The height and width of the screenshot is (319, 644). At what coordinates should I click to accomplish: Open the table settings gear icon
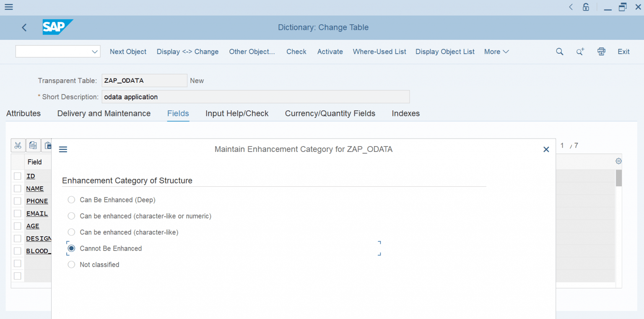[x=618, y=161]
